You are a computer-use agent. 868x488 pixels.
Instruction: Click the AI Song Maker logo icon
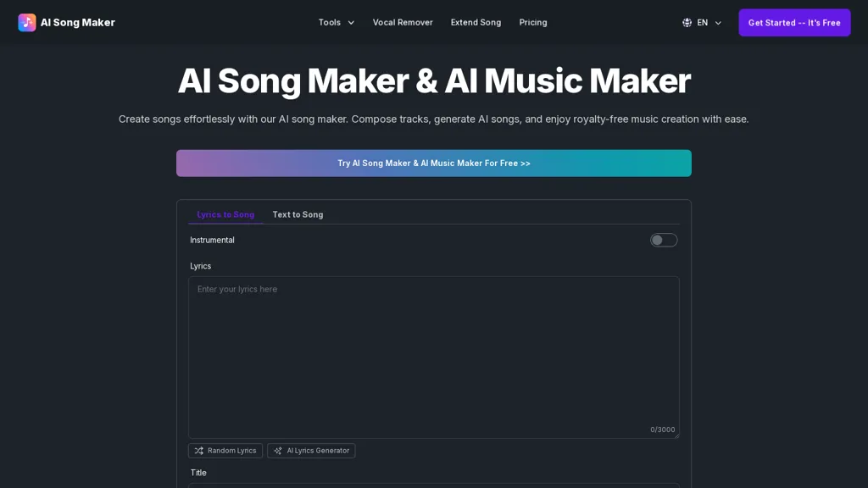pos(26,23)
